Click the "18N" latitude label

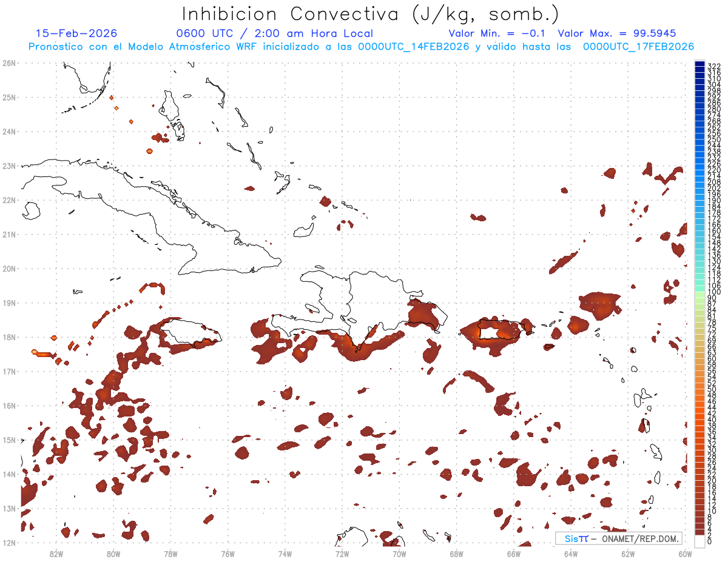(9, 336)
